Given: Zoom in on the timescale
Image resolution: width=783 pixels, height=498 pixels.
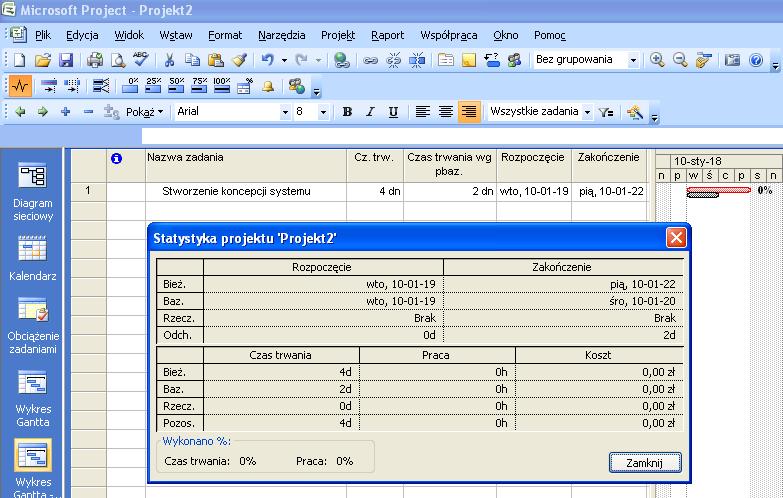Looking at the screenshot, I should click(x=657, y=60).
